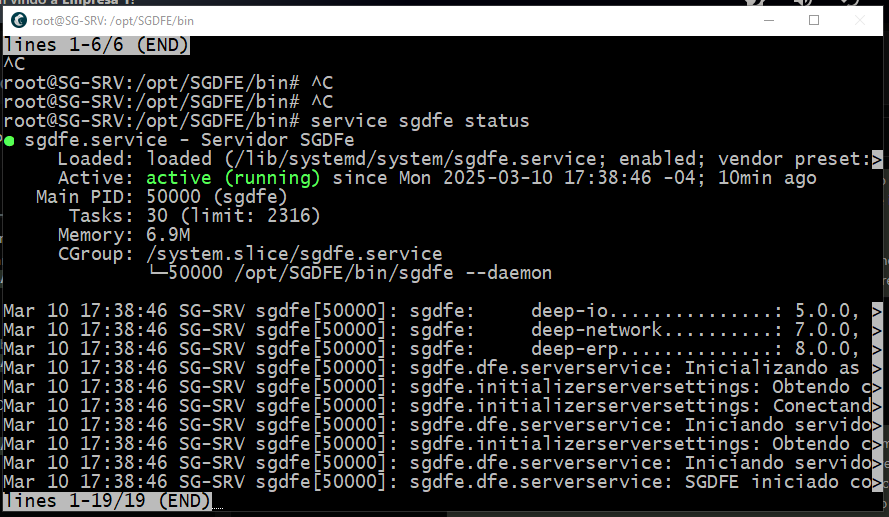Click truncation arrow on deep-io log line

pyautogui.click(x=877, y=310)
